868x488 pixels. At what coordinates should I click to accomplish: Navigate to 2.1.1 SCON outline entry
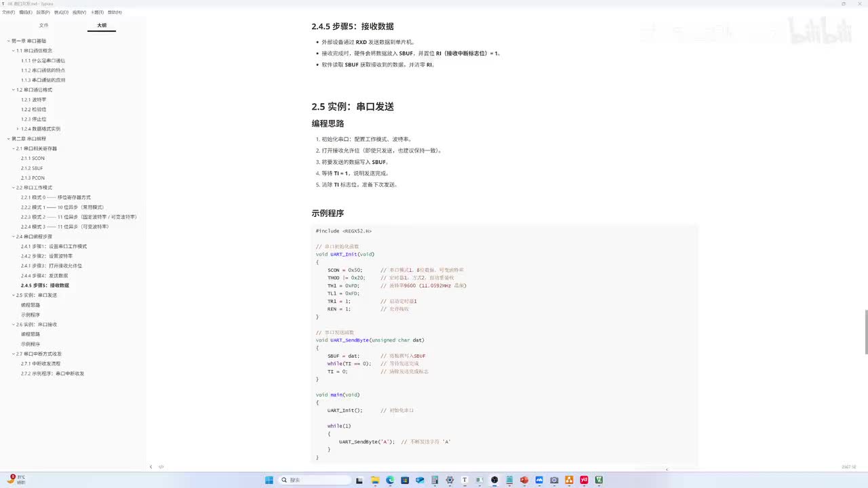pos(33,158)
